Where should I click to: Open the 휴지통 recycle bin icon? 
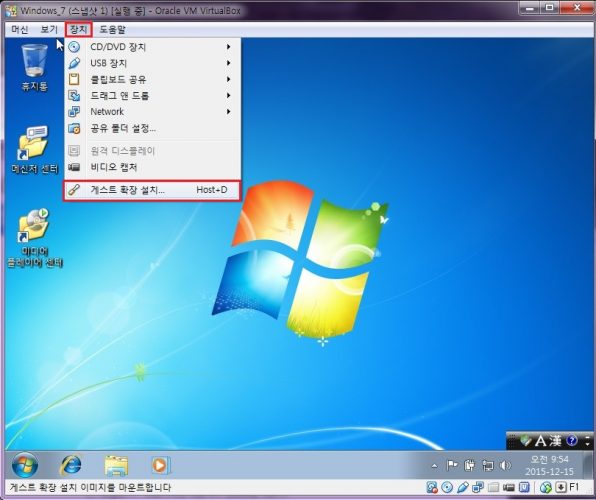[x=35, y=68]
